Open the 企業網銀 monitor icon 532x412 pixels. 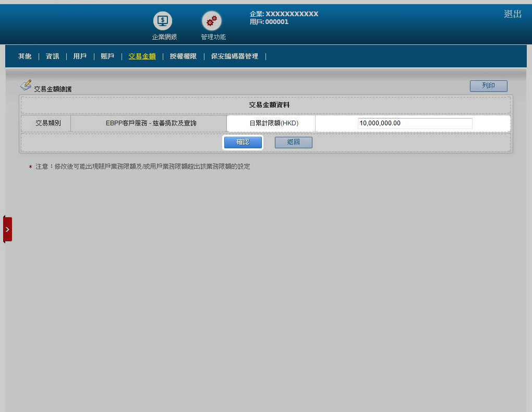coord(163,21)
